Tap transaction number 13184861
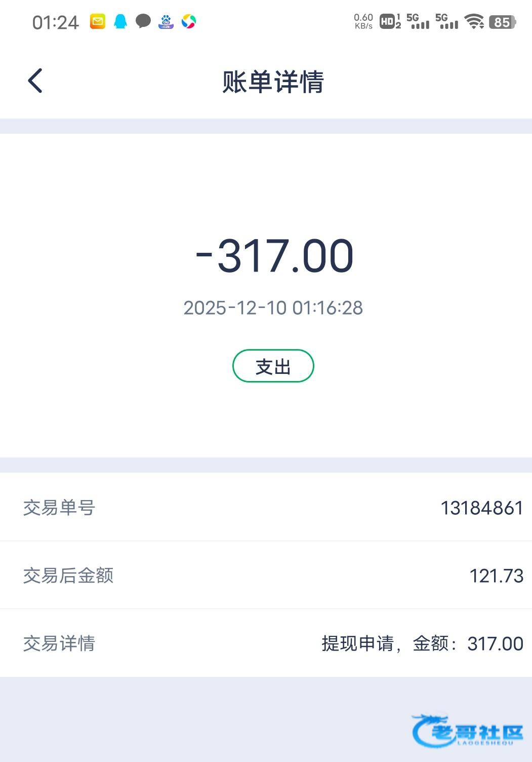Image resolution: width=532 pixels, height=762 pixels. [481, 508]
